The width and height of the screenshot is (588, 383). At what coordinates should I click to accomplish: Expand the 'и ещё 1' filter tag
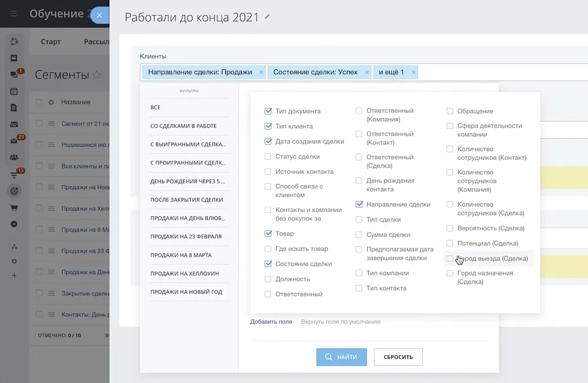tap(391, 72)
